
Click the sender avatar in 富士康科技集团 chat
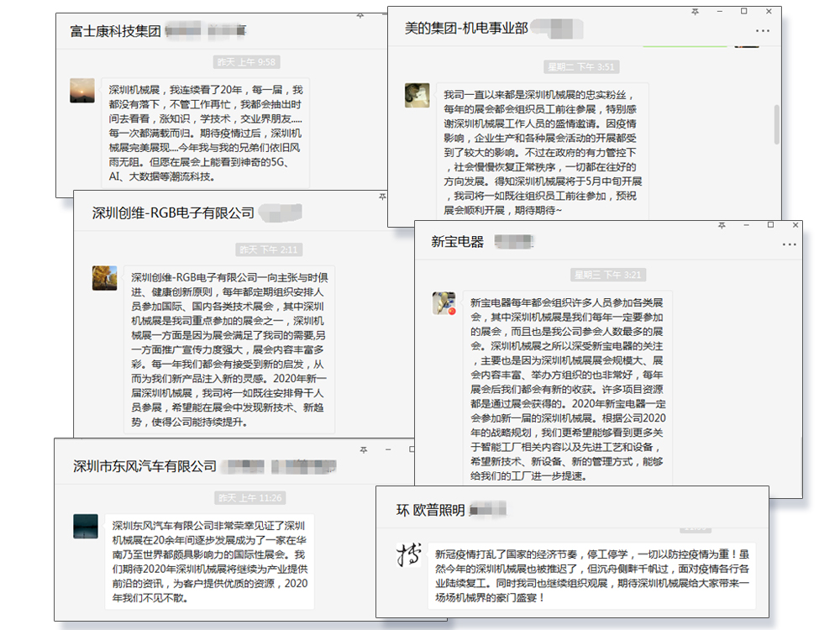pyautogui.click(x=81, y=92)
